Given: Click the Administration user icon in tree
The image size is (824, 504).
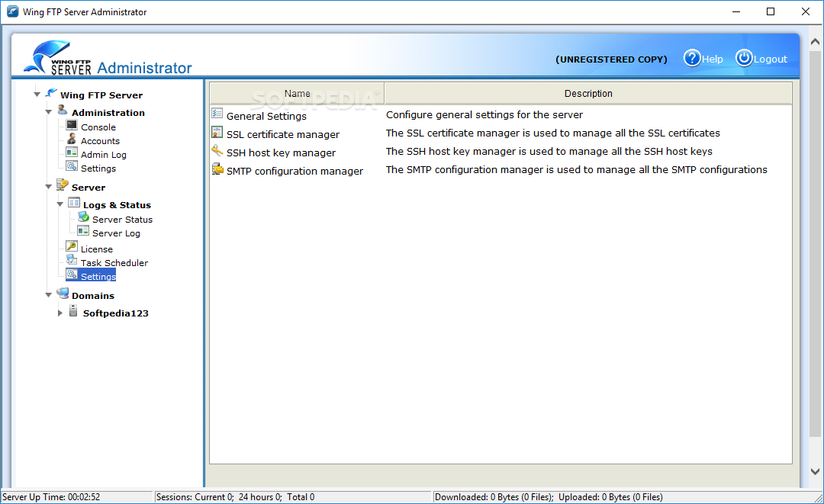Looking at the screenshot, I should (x=62, y=111).
